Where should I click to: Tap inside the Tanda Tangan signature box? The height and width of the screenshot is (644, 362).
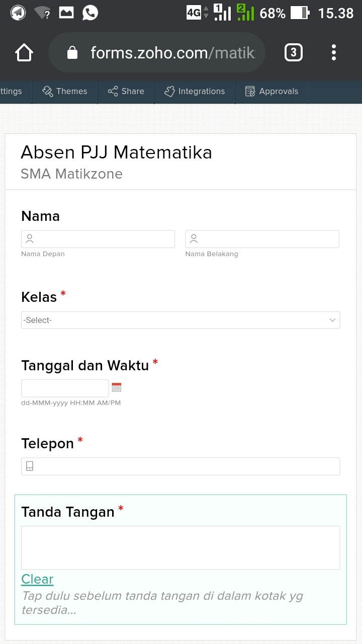tap(180, 547)
